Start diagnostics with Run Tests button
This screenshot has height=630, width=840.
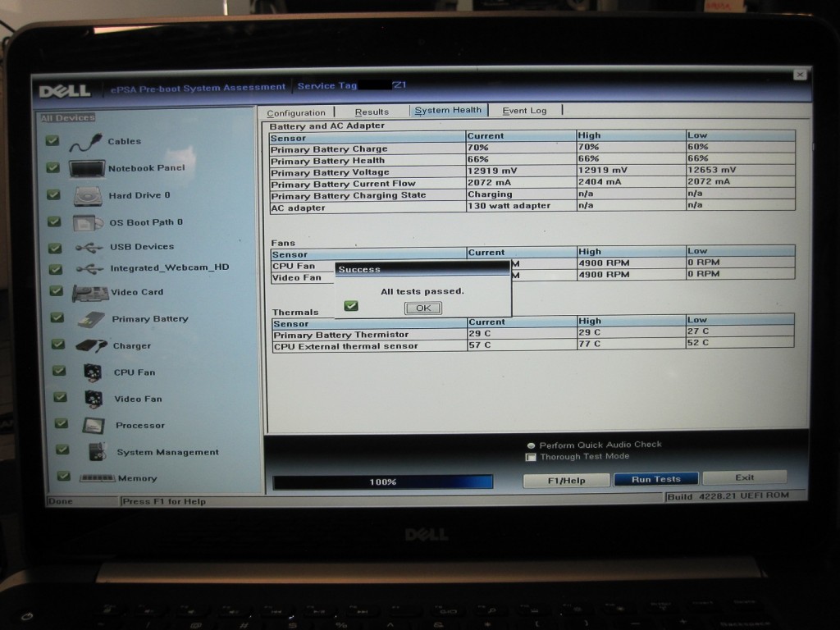pos(655,479)
